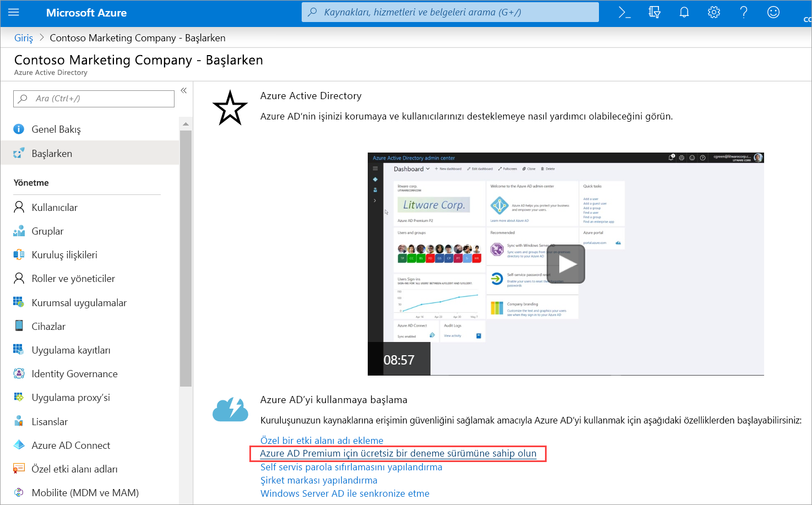Click the Genel Bakış info icon
This screenshot has width=812, height=505.
(19, 129)
